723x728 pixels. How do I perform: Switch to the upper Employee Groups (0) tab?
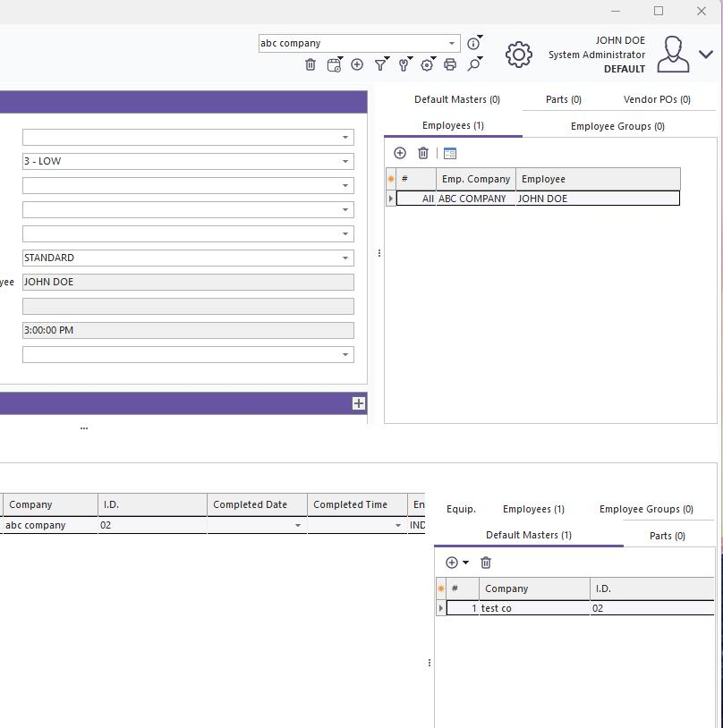coord(617,126)
